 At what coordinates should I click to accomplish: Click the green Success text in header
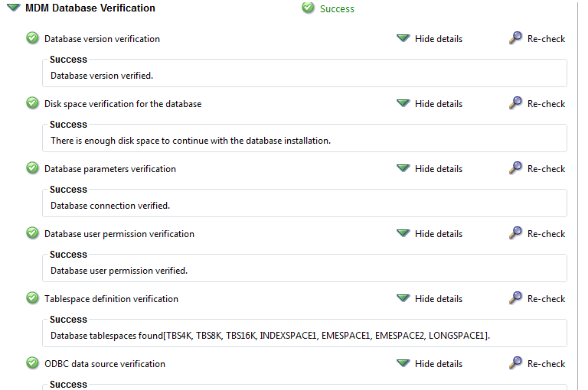coord(337,8)
